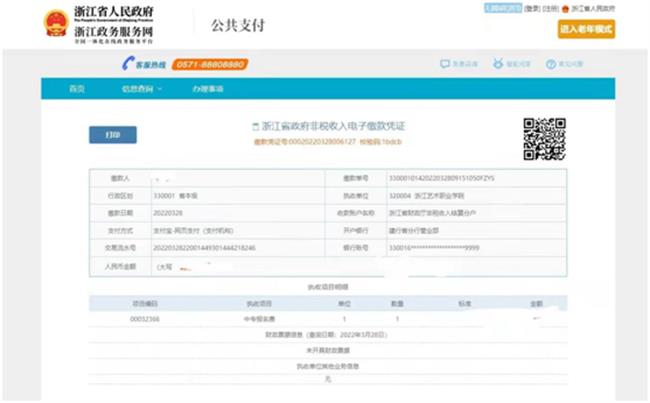Expand the 信息查询 dropdown menu
The image size is (650, 403).
point(142,89)
